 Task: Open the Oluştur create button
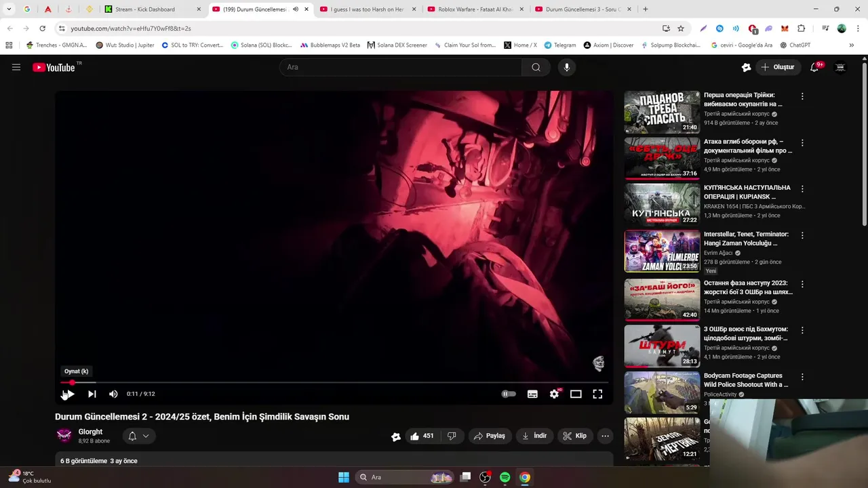click(x=778, y=67)
